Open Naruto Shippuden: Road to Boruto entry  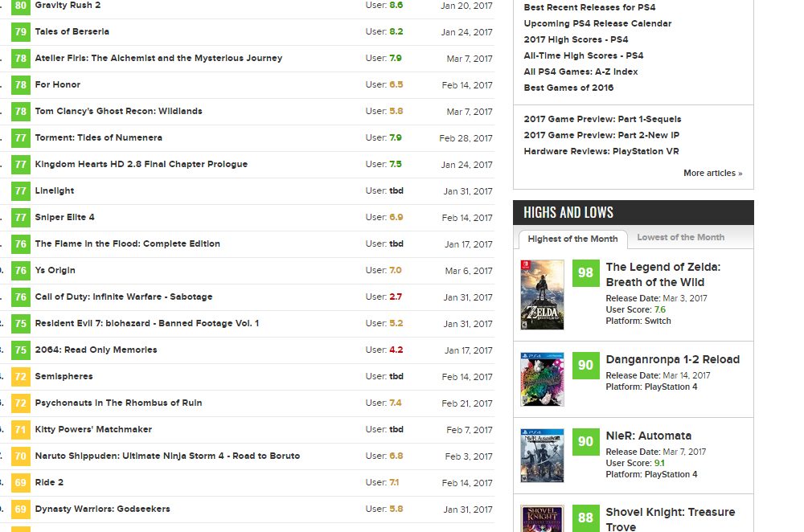(x=167, y=456)
